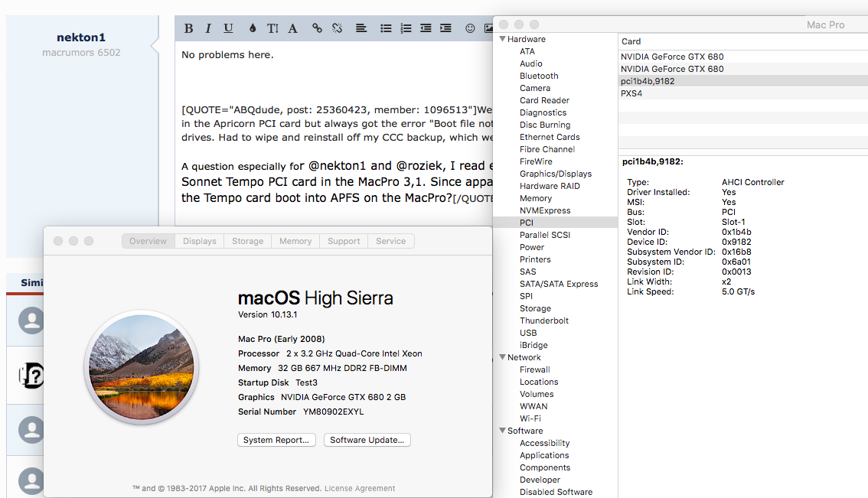Toggle bold formatting in the editor
The image size is (868, 498).
[x=189, y=28]
